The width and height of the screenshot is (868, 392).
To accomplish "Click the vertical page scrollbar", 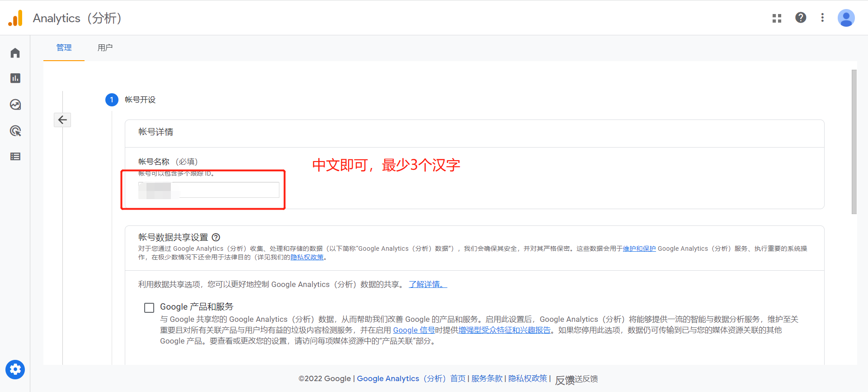I will (854, 142).
